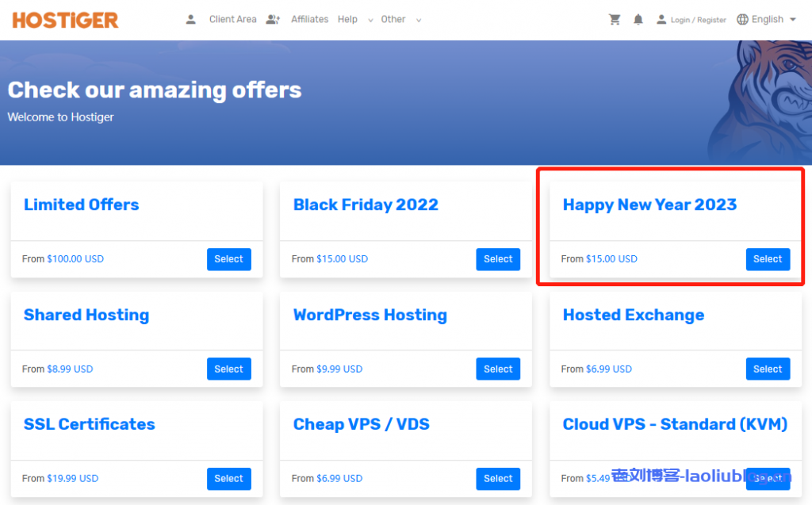Click the globe language icon
The image size is (812, 505).
[742, 20]
